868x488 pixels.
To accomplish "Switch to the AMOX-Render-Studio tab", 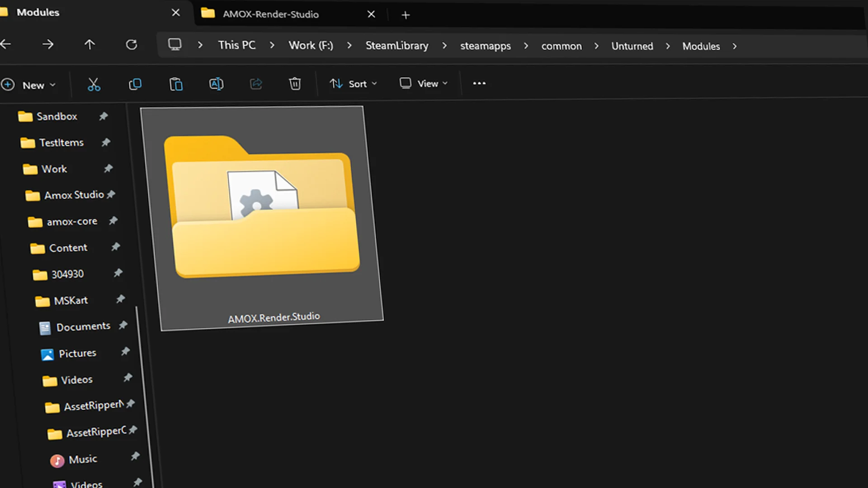I will coord(289,14).
